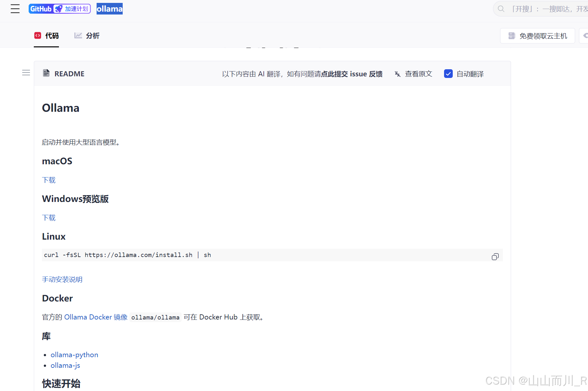Click the translate icon beside 查看原文
Viewport: 588px width, 391px height.
[x=398, y=74]
